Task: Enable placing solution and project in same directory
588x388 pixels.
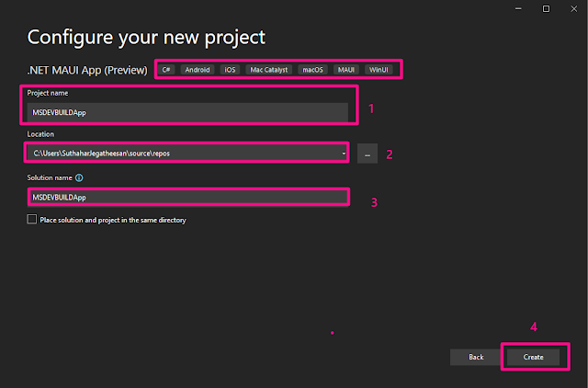Action: coord(32,220)
